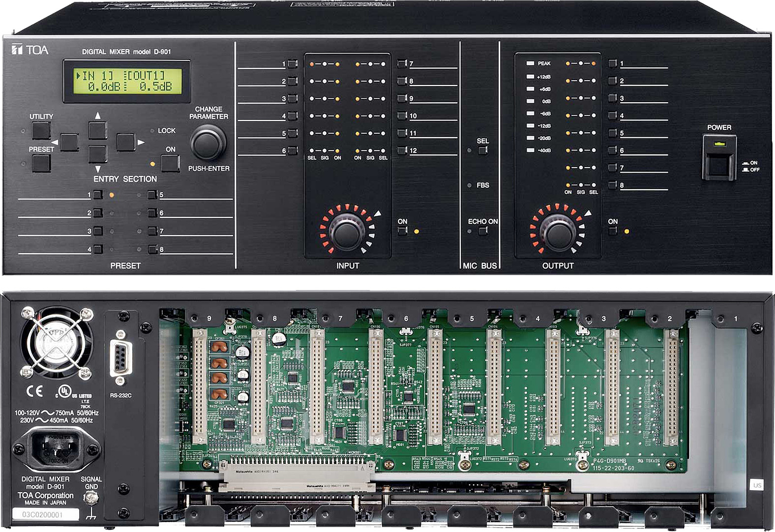Viewport: 775px width, 532px height.
Task: Click the serial number label 03C0200001
Action: [x=45, y=514]
